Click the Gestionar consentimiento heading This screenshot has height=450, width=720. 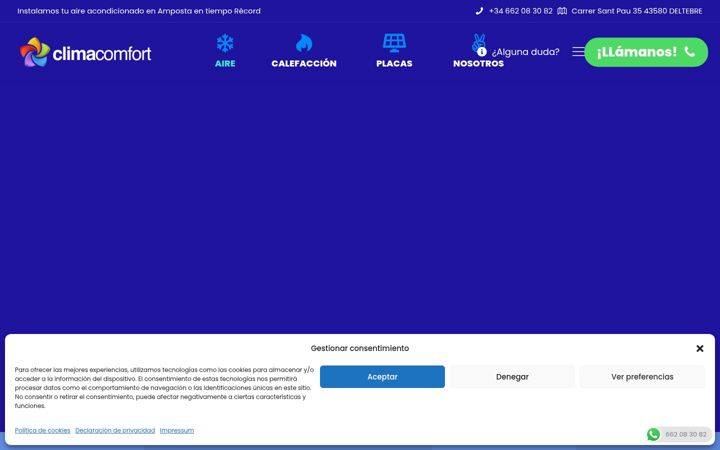[x=360, y=348]
